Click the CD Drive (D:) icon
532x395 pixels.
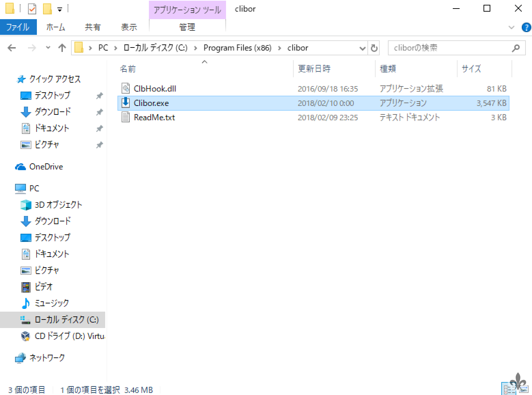click(x=26, y=336)
